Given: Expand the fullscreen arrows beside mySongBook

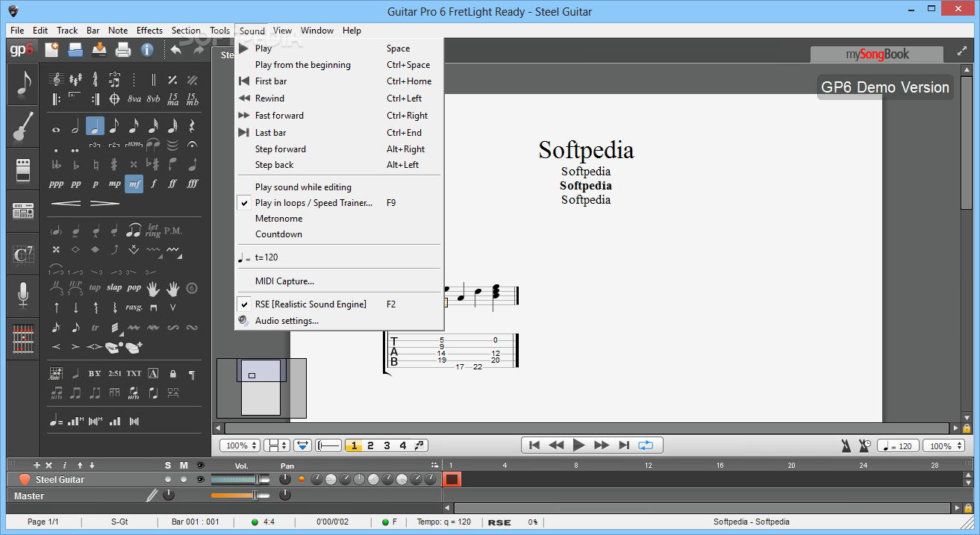Looking at the screenshot, I should click(961, 51).
